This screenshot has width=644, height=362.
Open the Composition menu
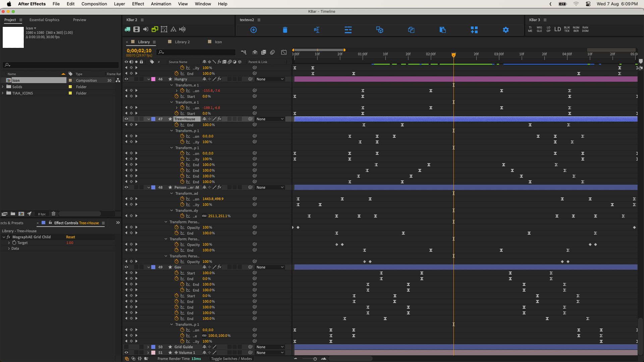pyautogui.click(x=94, y=4)
